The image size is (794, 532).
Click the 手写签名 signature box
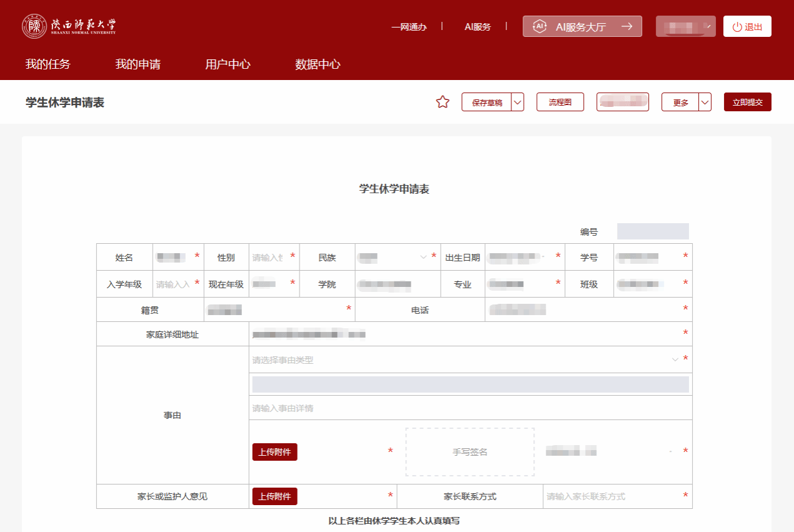click(x=470, y=452)
